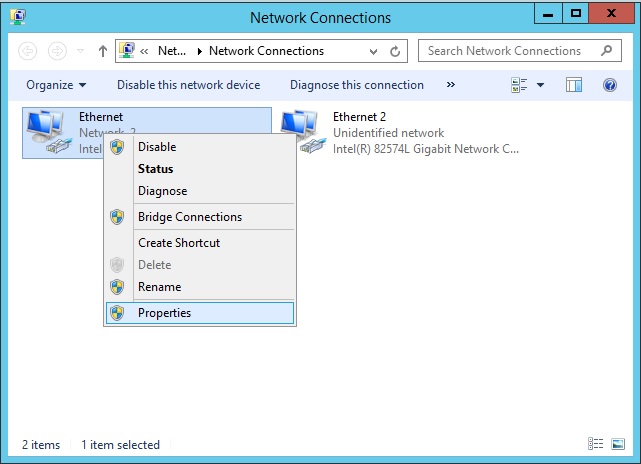Switch to large icons view in status bar
Image resolution: width=641 pixels, height=464 pixels.
point(619,444)
